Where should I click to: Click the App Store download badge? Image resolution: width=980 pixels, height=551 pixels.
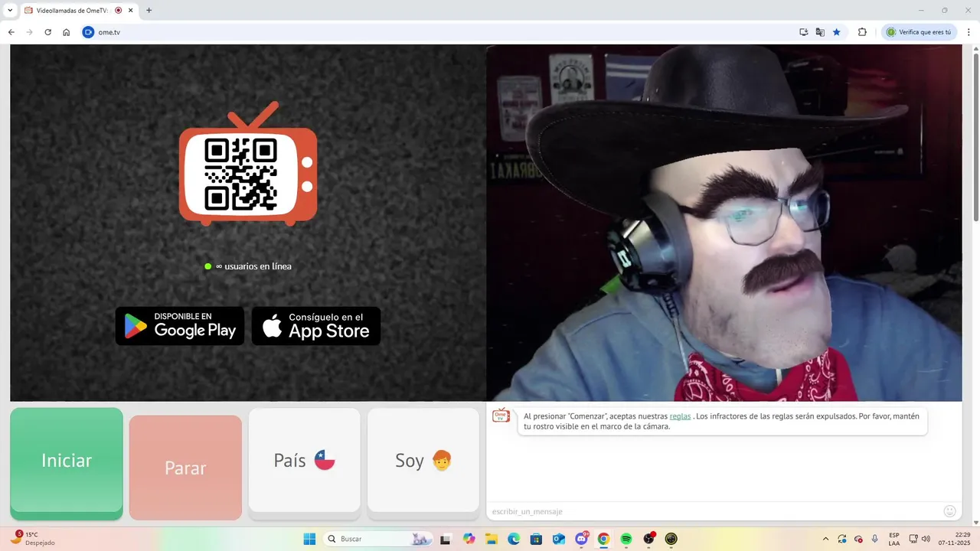(316, 326)
